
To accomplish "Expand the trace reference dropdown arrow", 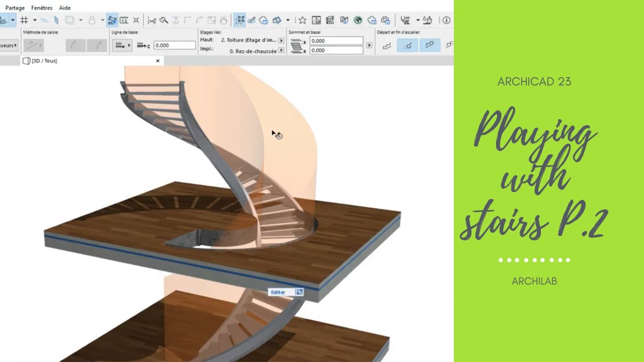I will (80, 20).
